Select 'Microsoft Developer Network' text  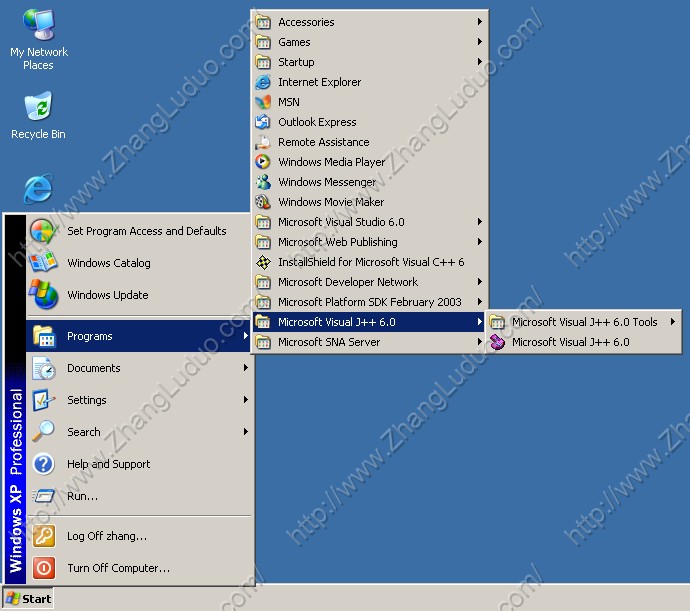click(348, 282)
